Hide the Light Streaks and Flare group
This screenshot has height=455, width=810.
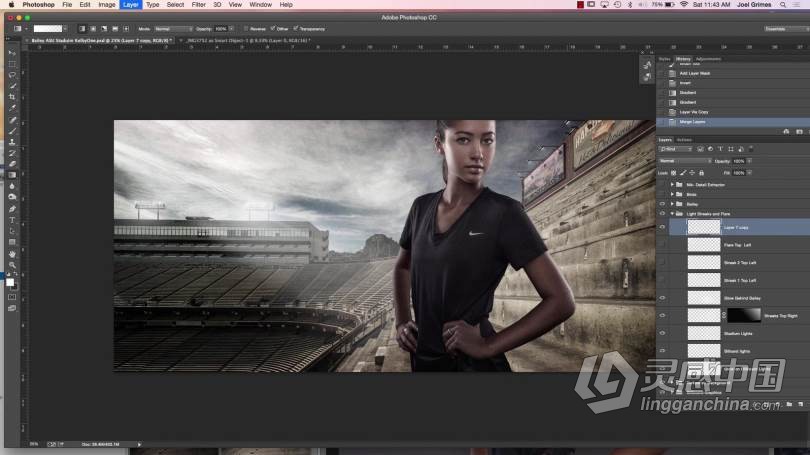click(662, 214)
